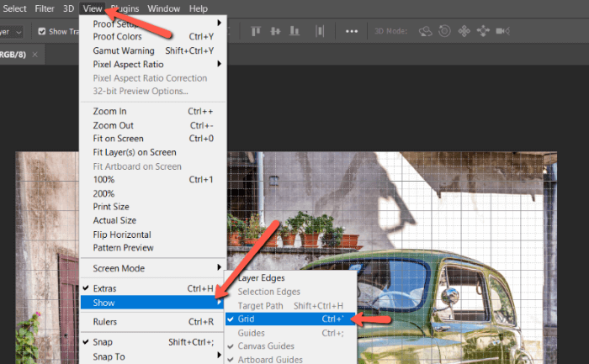Select Zoom In from the View menu
589x364 pixels.
pyautogui.click(x=109, y=112)
